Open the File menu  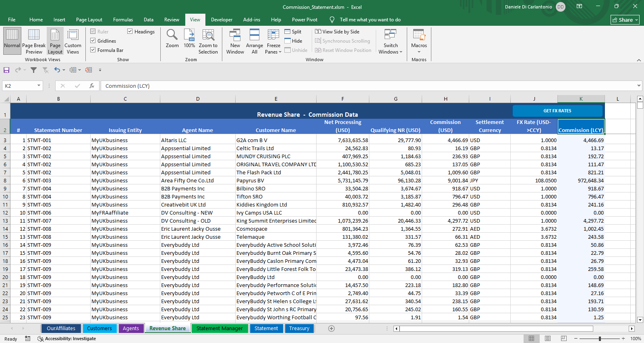click(12, 20)
